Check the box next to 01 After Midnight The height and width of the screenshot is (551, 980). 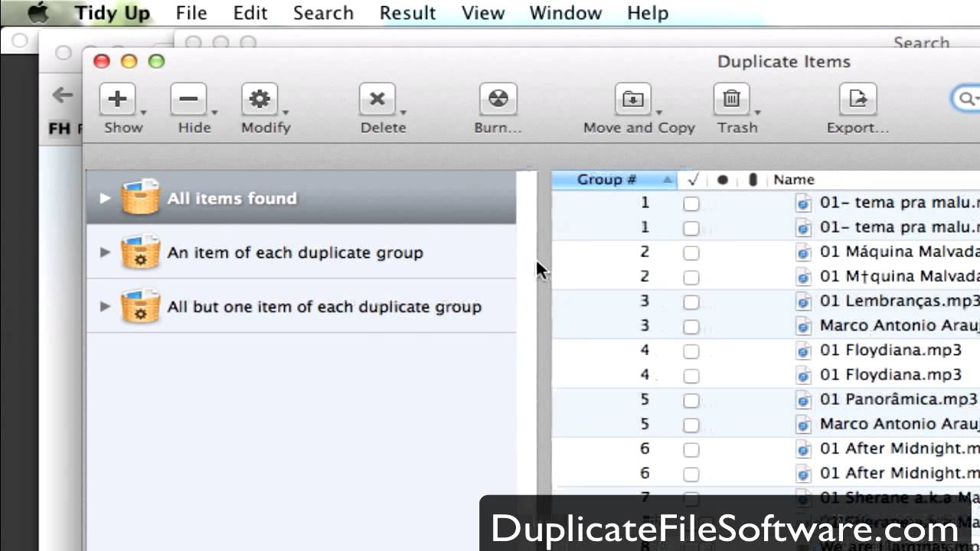point(691,449)
